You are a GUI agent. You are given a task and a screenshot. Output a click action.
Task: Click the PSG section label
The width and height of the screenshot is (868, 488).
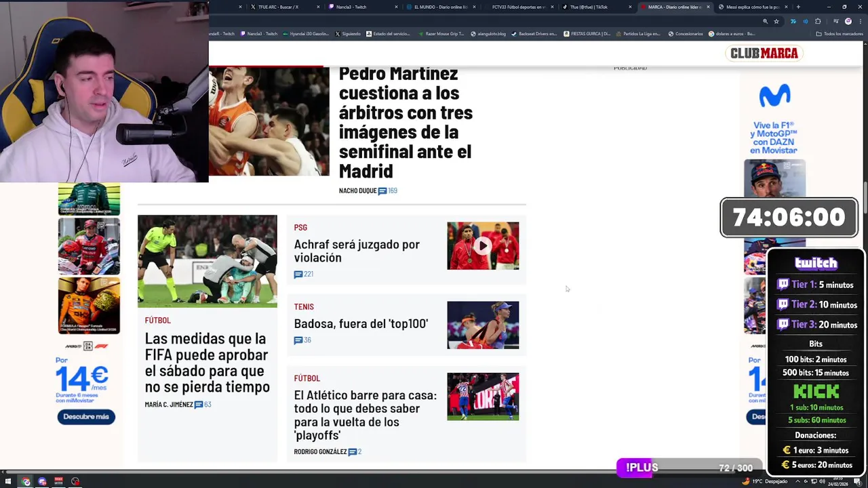[x=300, y=228]
